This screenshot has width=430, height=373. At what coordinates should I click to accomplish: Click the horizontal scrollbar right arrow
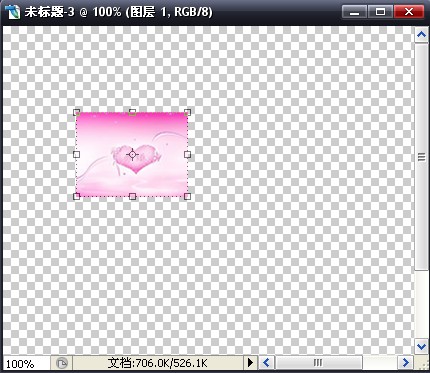[x=405, y=362]
